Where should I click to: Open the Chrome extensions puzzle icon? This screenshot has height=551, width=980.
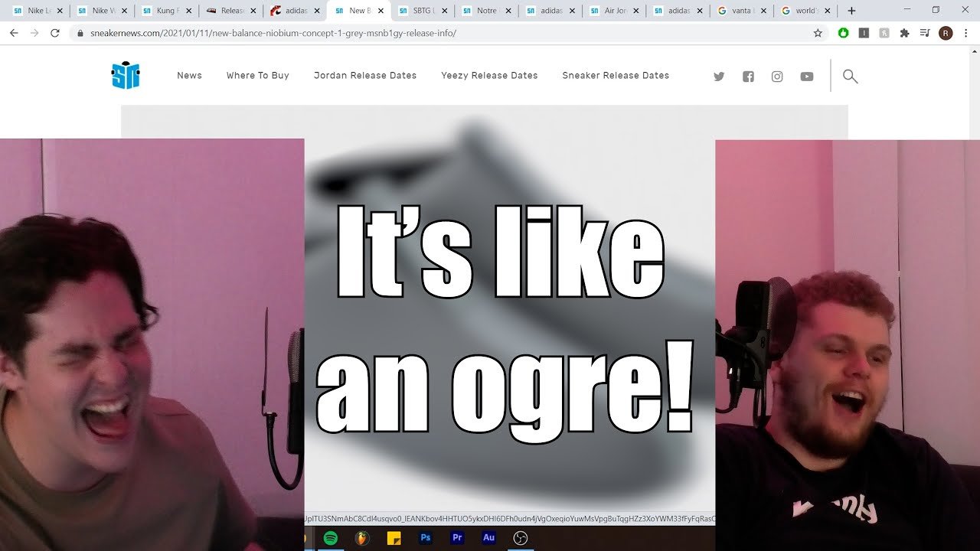coord(904,33)
